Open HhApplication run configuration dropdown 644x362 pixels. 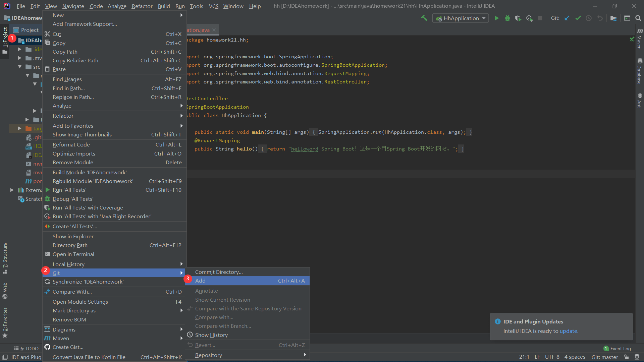460,18
